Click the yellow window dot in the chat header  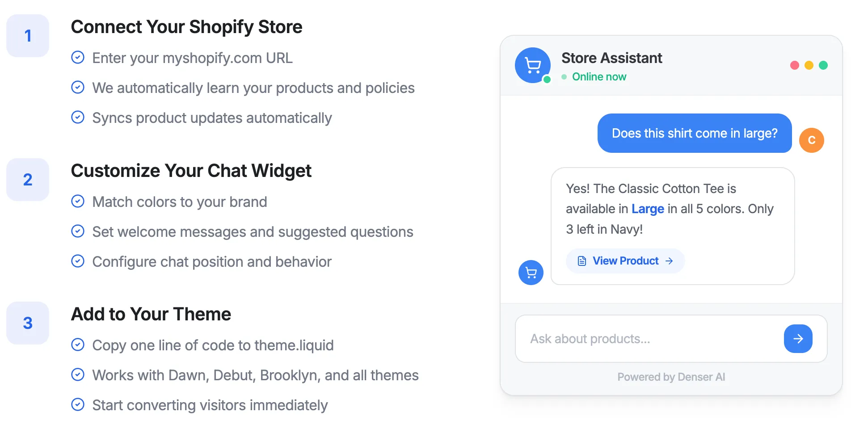click(x=809, y=65)
